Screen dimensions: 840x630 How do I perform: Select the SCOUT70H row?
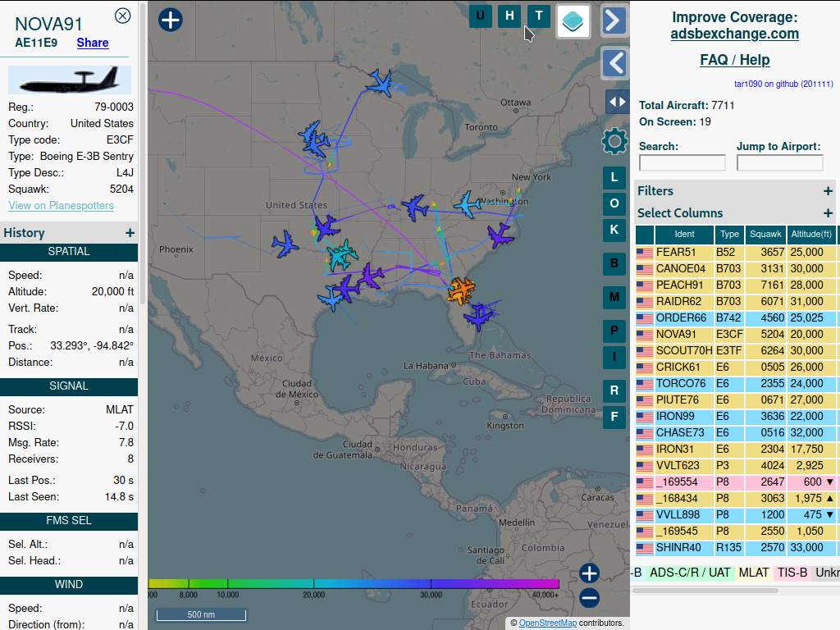(x=737, y=351)
